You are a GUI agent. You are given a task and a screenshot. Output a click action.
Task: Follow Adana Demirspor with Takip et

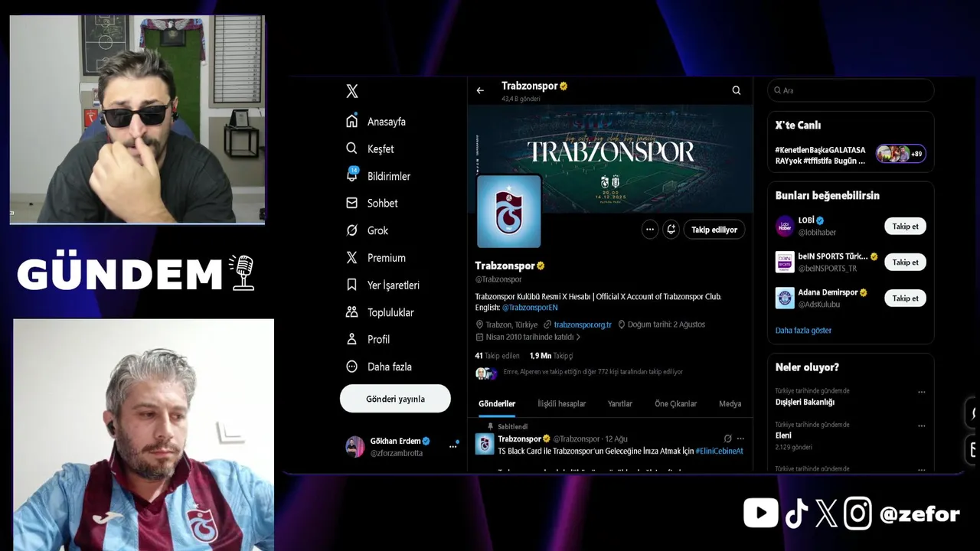[x=905, y=298]
